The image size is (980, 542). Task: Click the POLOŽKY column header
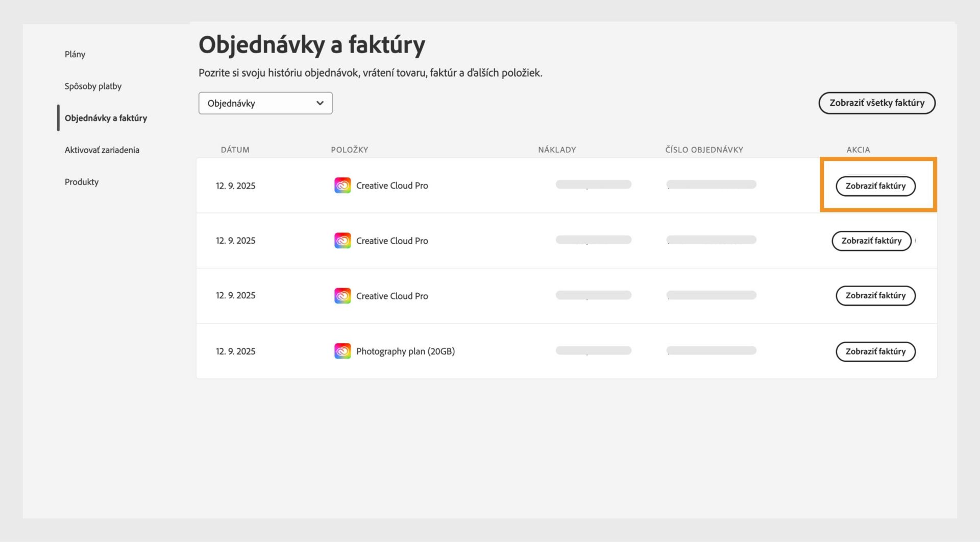[x=350, y=150]
